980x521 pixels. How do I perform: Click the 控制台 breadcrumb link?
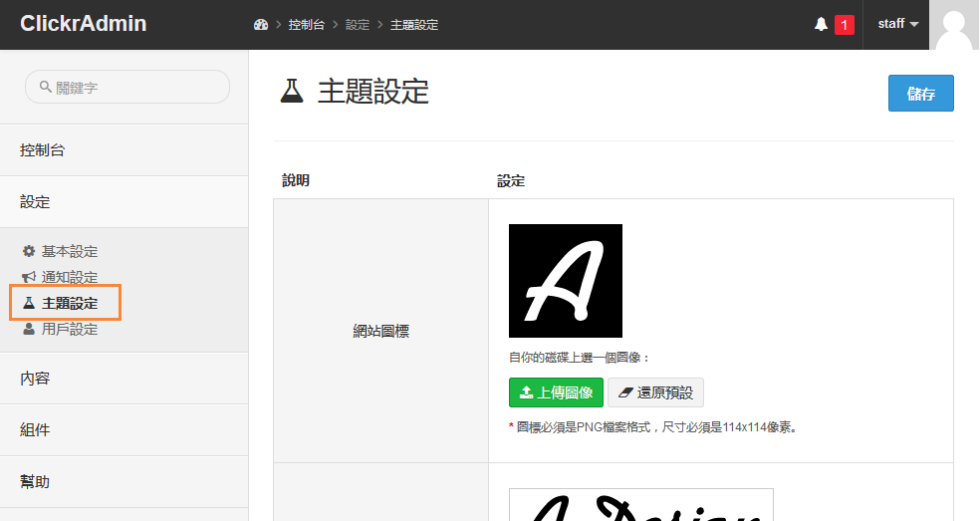point(307,25)
